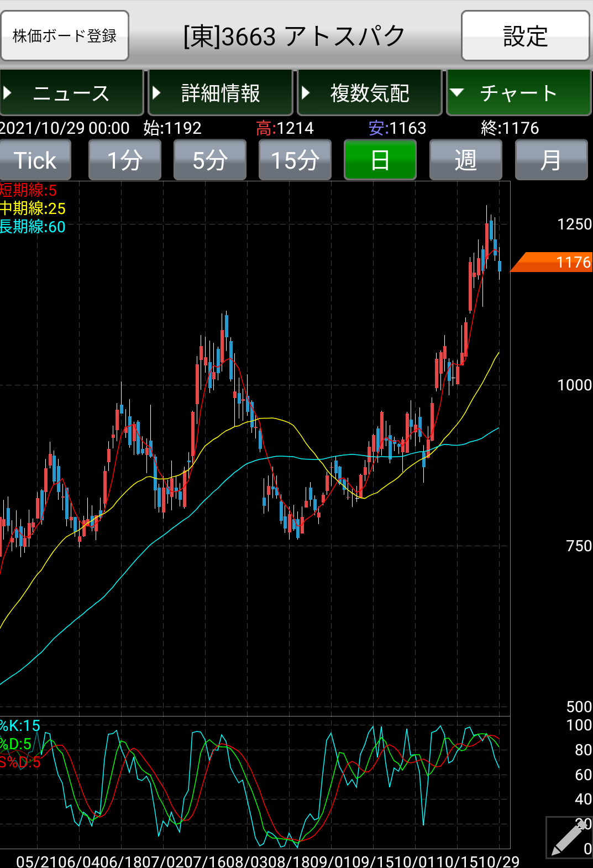Tap the pencil drawing tool icon
This screenshot has height=868, width=593.
point(569,838)
